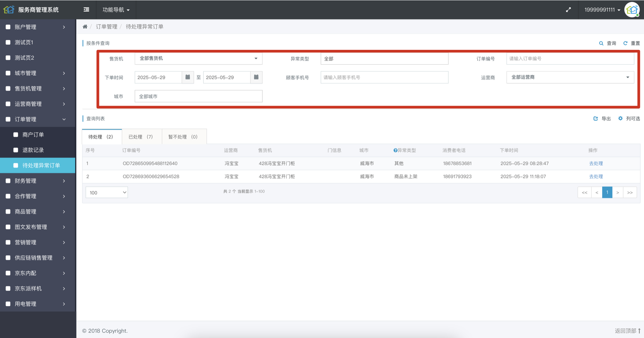
Task: Click 返回顶部 back to top link
Action: pos(628,331)
